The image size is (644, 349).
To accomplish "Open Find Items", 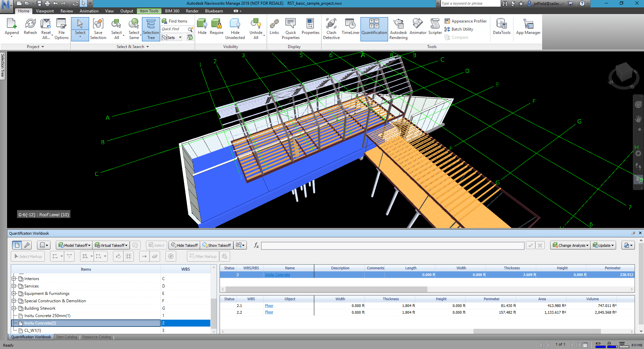I will coord(175,21).
